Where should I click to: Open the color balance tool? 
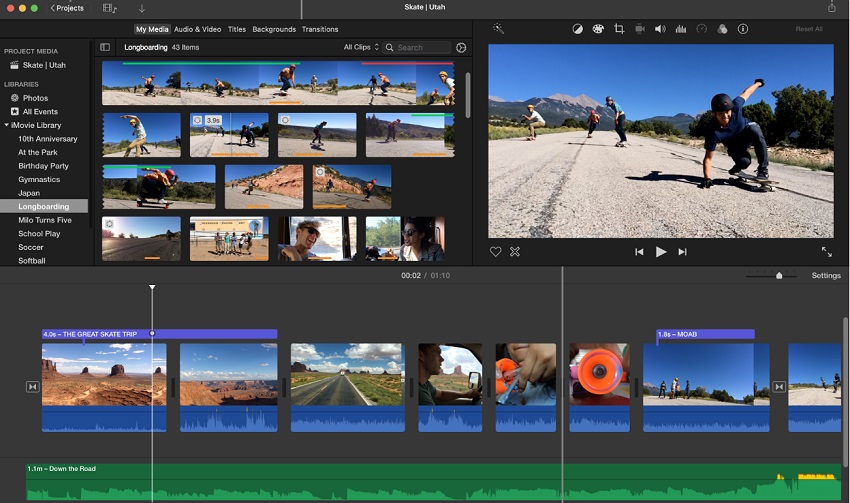(x=577, y=29)
